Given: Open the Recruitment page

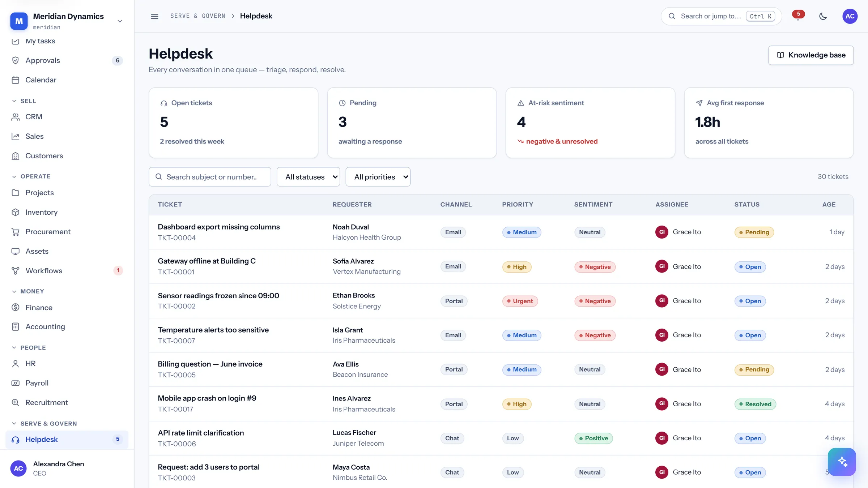Looking at the screenshot, I should [67, 403].
